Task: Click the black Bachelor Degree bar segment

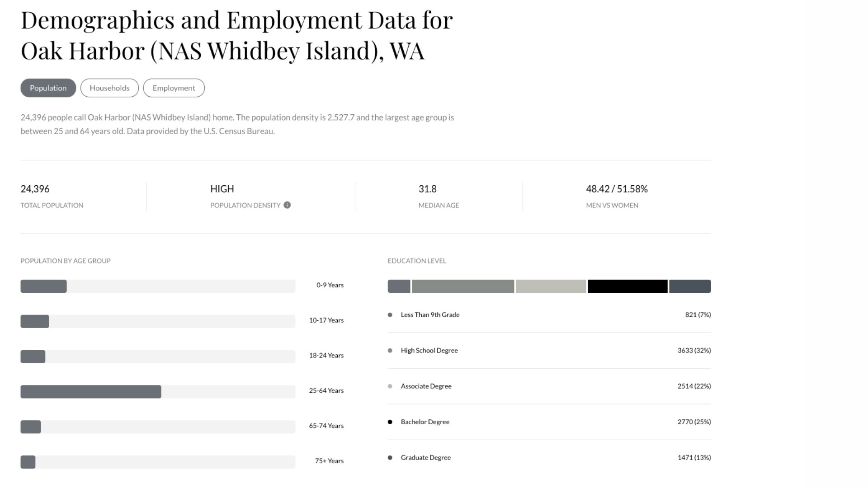Action: point(627,286)
